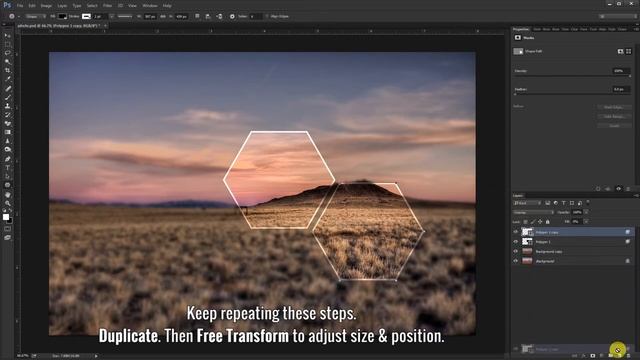The image size is (640, 360).
Task: Toggle the Align Edges checkbox
Action: point(267,16)
